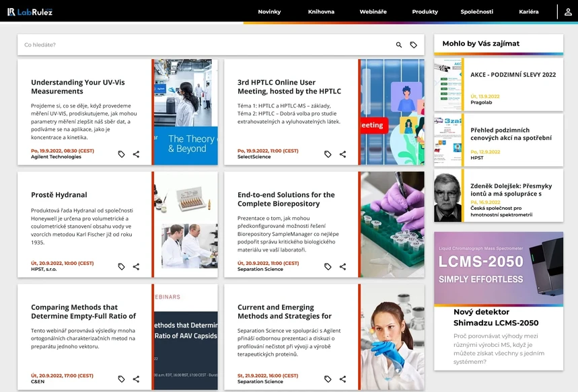This screenshot has height=392, width=578.
Task: Click the date 'Út, 20.9.2022, 17:00 (CEST)'
Action: 62,375
